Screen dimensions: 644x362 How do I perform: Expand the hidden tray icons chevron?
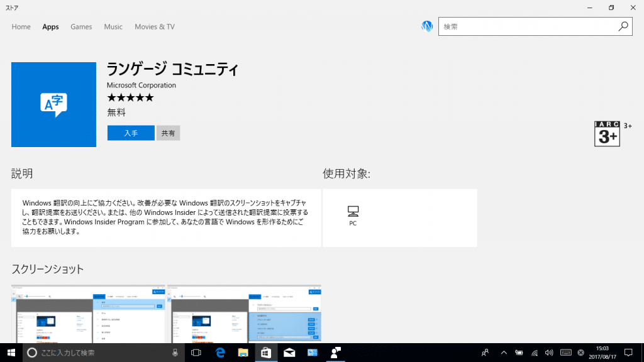504,353
